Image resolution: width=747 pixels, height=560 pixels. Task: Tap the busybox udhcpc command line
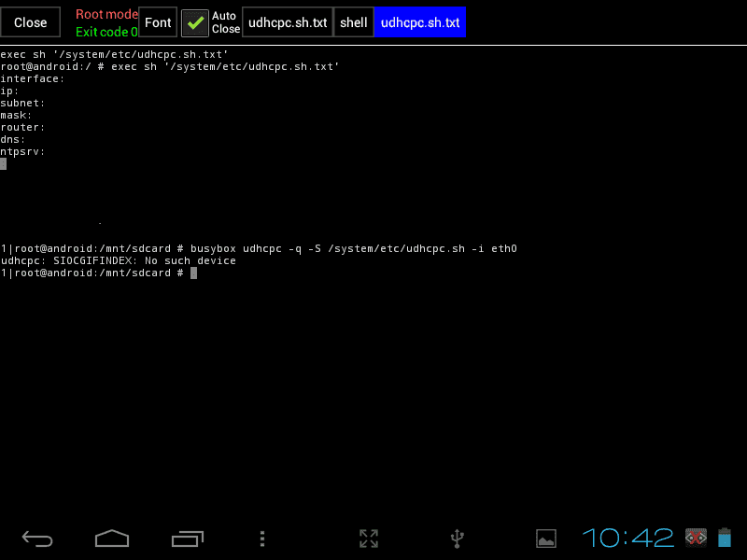[x=259, y=248]
